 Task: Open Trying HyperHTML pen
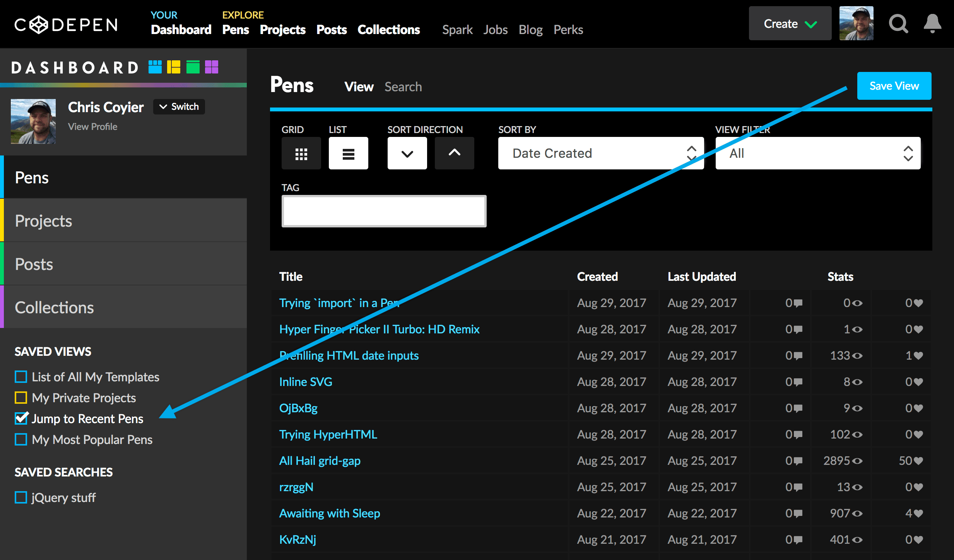(328, 435)
